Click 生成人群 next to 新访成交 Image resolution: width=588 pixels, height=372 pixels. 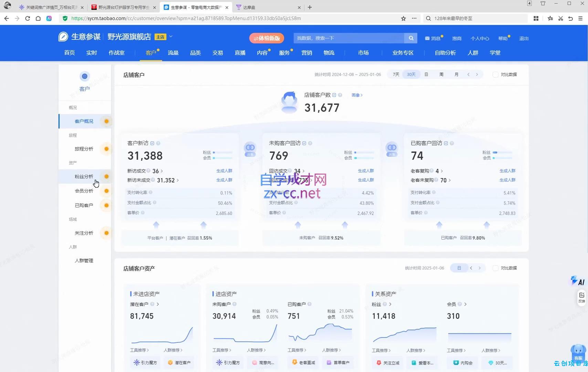[x=224, y=171]
